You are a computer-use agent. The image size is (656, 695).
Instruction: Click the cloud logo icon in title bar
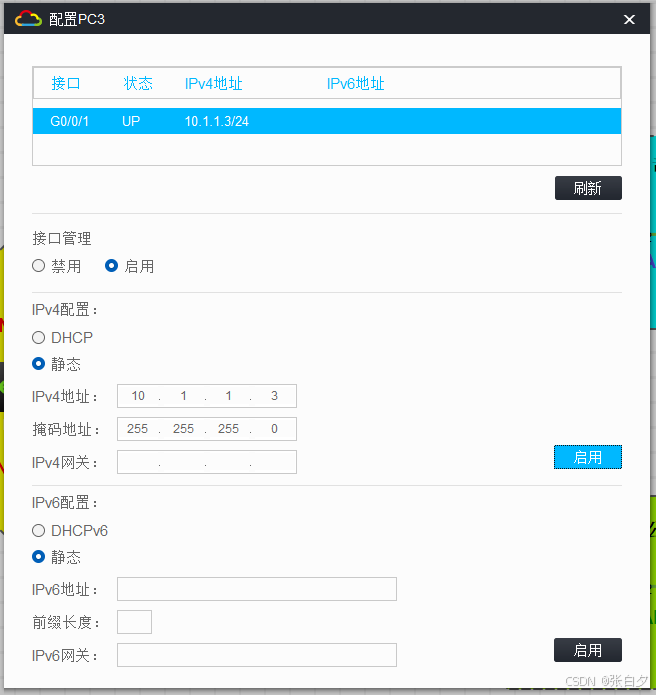coord(28,19)
